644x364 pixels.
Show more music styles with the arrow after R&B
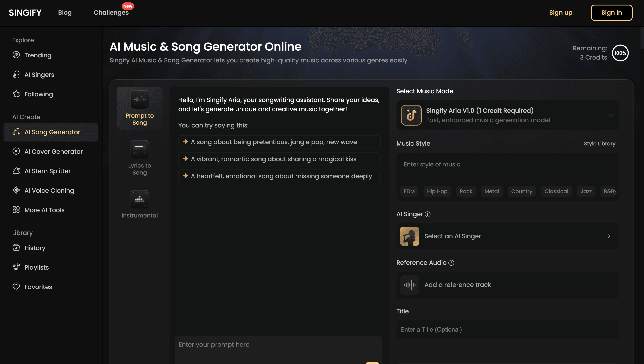[x=615, y=192]
